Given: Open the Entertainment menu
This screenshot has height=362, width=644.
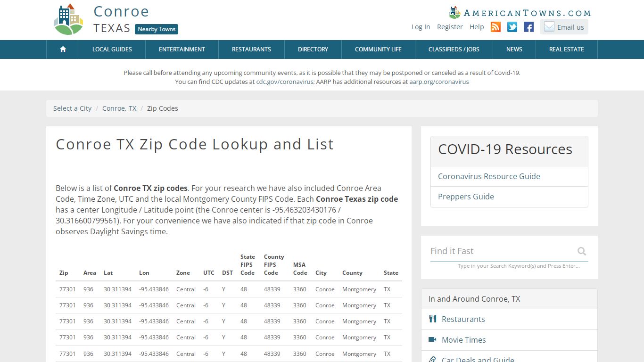Looking at the screenshot, I should click(182, 49).
